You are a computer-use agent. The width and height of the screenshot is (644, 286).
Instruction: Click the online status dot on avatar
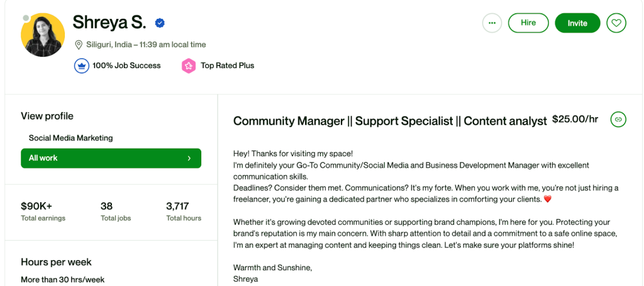click(26, 18)
